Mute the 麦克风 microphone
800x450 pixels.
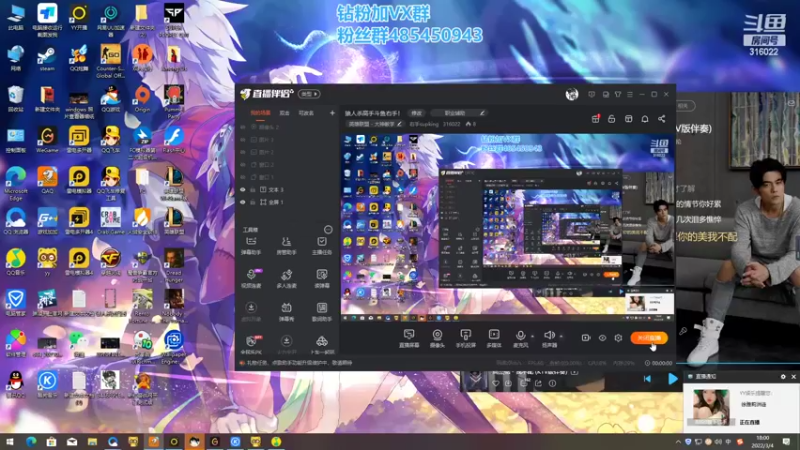tap(520, 338)
